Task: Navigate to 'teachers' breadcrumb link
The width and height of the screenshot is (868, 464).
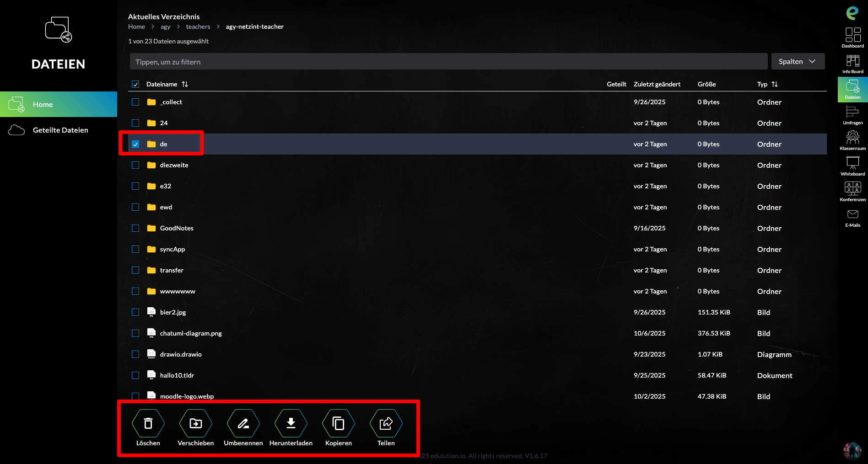Action: 198,27
